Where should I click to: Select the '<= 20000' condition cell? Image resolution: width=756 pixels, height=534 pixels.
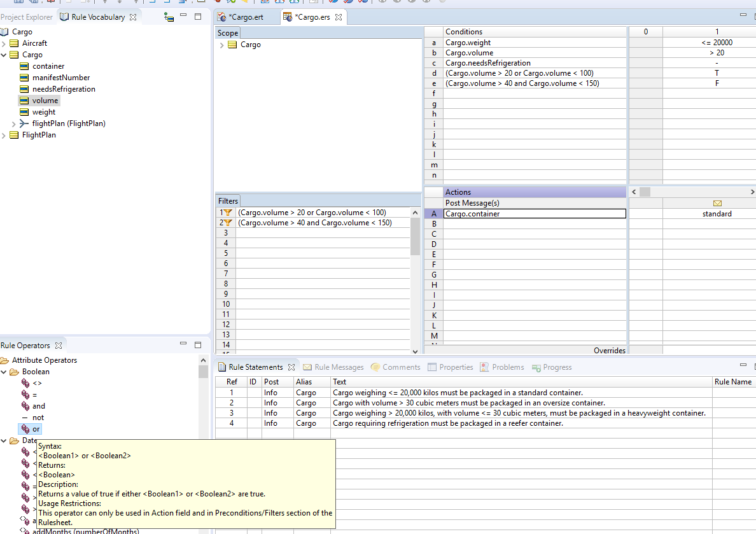point(717,43)
